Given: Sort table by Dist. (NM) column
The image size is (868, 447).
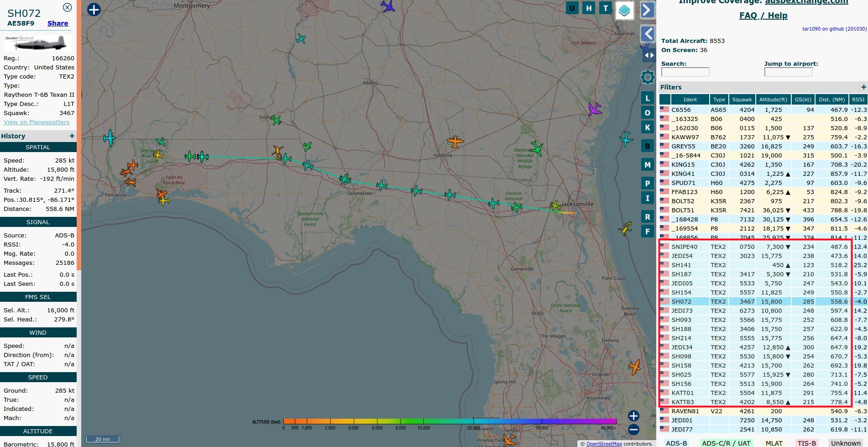Looking at the screenshot, I should (x=832, y=100).
